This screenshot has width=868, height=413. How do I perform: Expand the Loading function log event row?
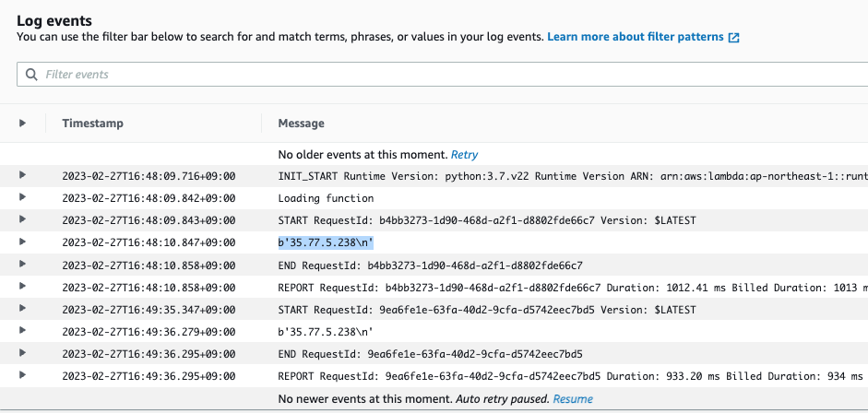pos(22,197)
